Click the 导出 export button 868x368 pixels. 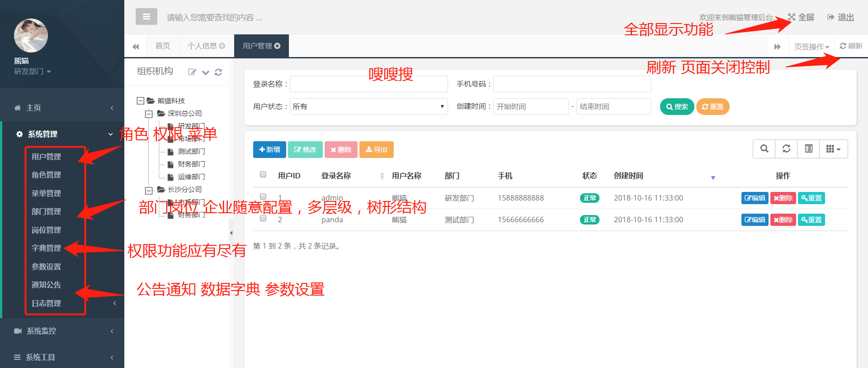coord(377,150)
